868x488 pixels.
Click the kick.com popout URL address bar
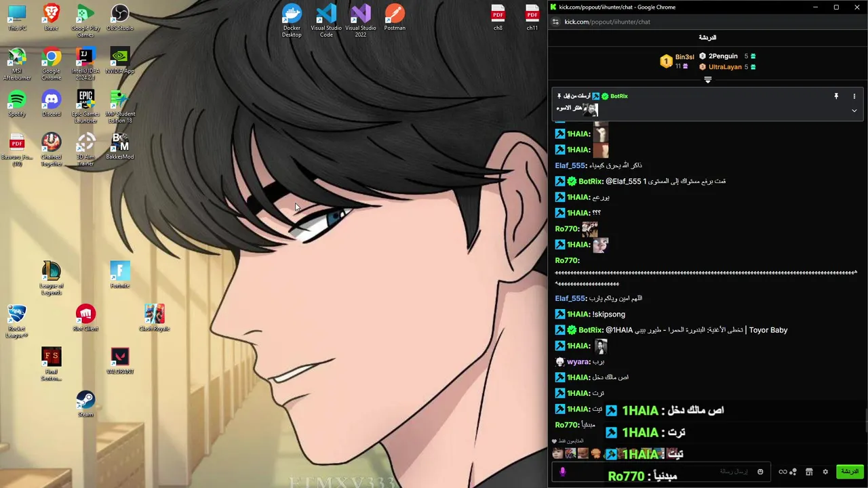pos(607,22)
